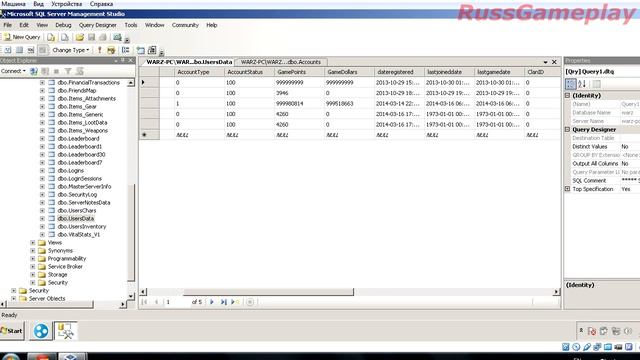Expand the dbo.Items_Weapons table node
Viewport: 640px width, 360px height.
(x=42, y=131)
